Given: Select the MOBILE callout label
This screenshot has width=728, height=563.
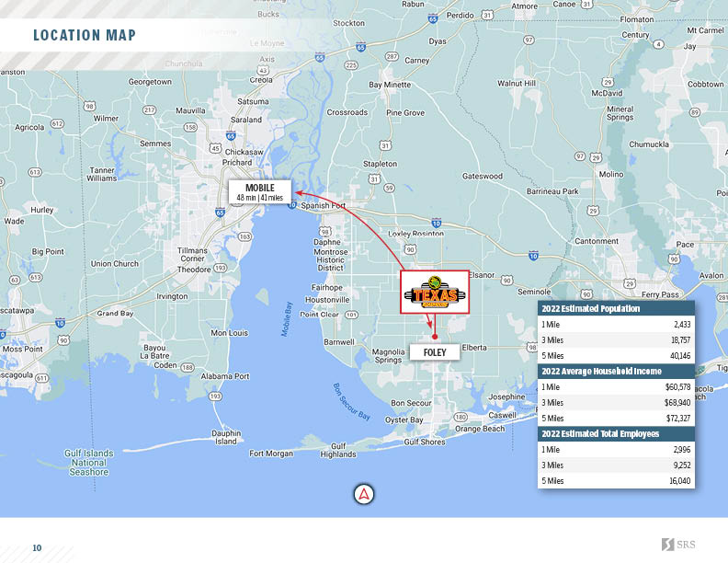Looking at the screenshot, I should [x=259, y=192].
